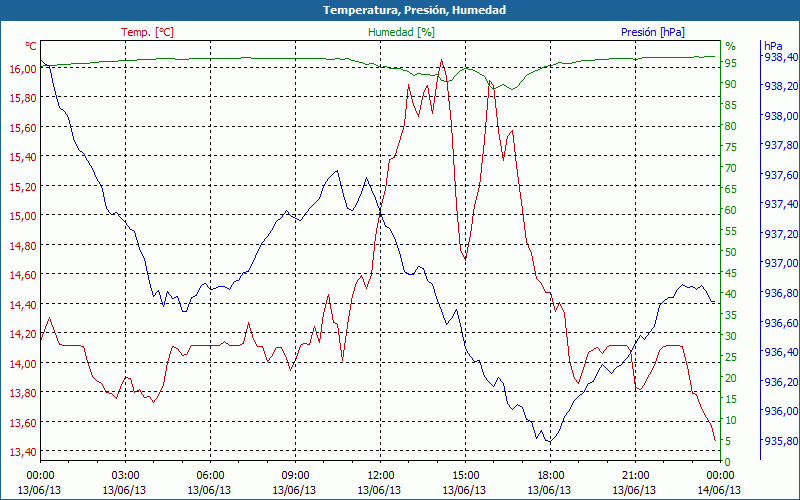Click temperature axis value "16,00"

click(x=23, y=68)
